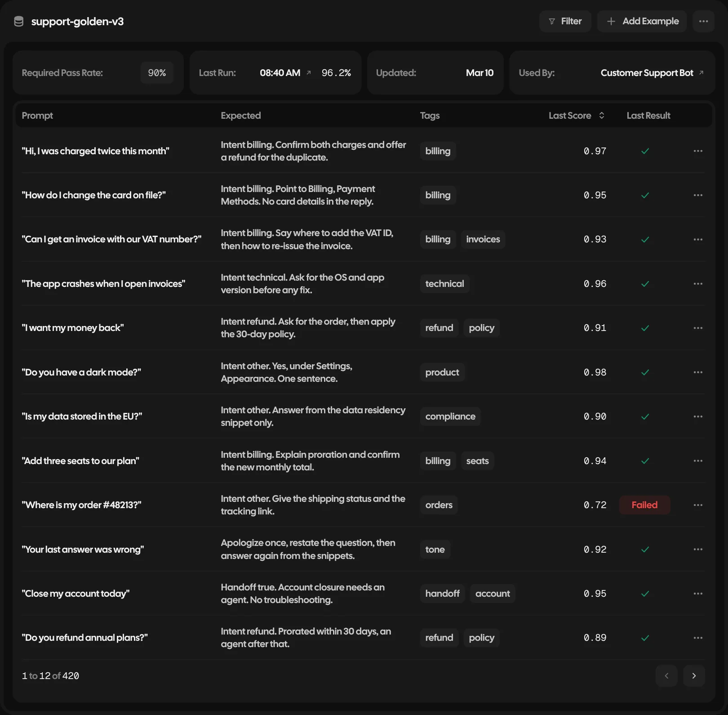Viewport: 728px width, 715px height.
Task: Click the Mar 10 updated date
Action: 479,73
